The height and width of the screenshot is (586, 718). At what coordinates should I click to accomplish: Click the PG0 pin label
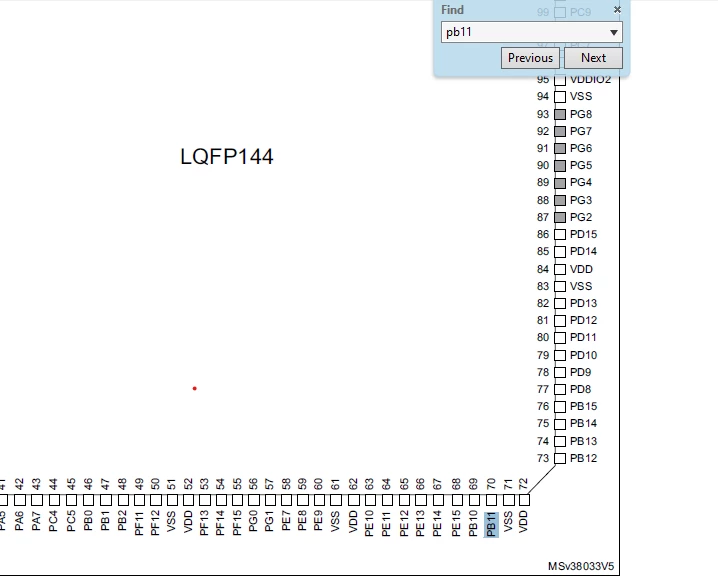[253, 521]
